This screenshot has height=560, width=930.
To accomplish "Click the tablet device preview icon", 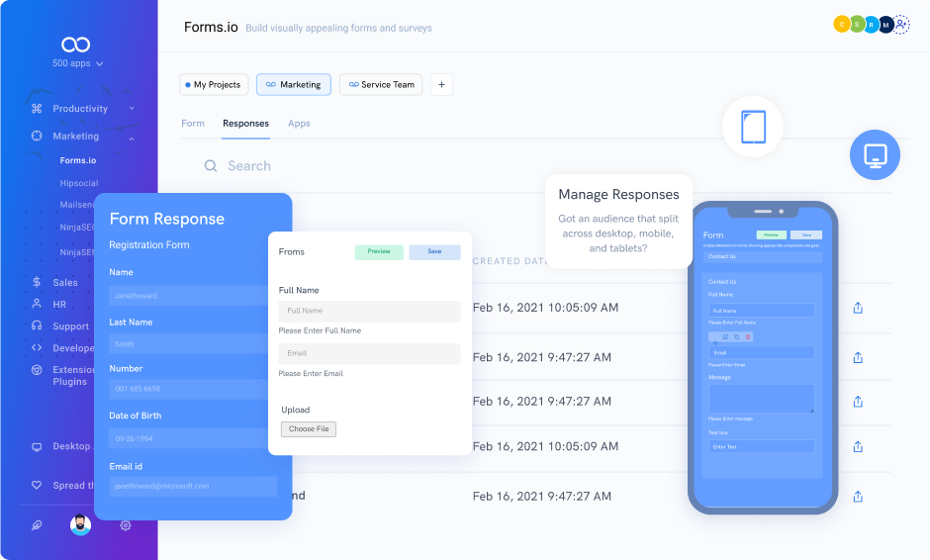I will (753, 127).
